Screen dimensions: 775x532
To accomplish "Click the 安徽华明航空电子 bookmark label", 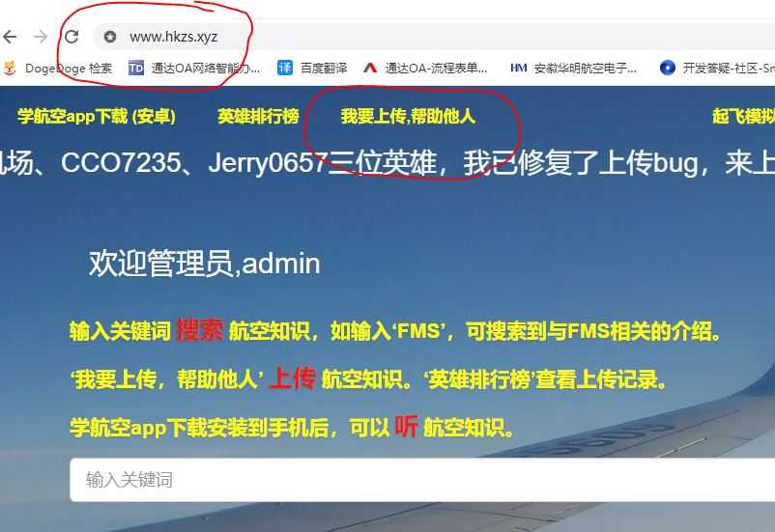I will coord(586,69).
